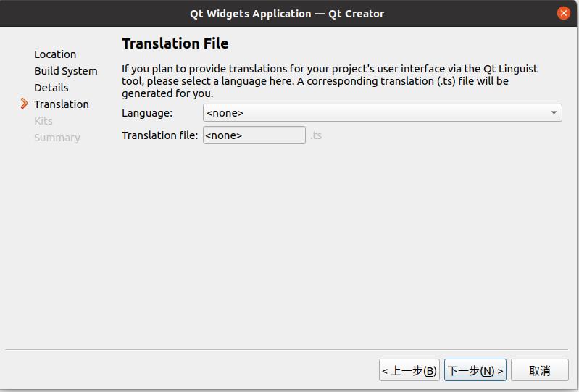Click the Translation step in sidebar
Screen dimensions: 579x392
click(x=62, y=104)
